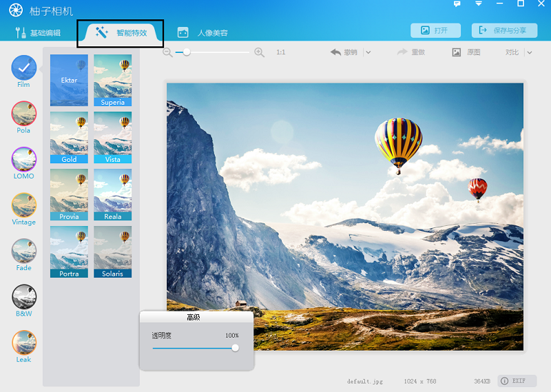Choose the Vintage filter category icon
The image size is (551, 392).
click(24, 205)
